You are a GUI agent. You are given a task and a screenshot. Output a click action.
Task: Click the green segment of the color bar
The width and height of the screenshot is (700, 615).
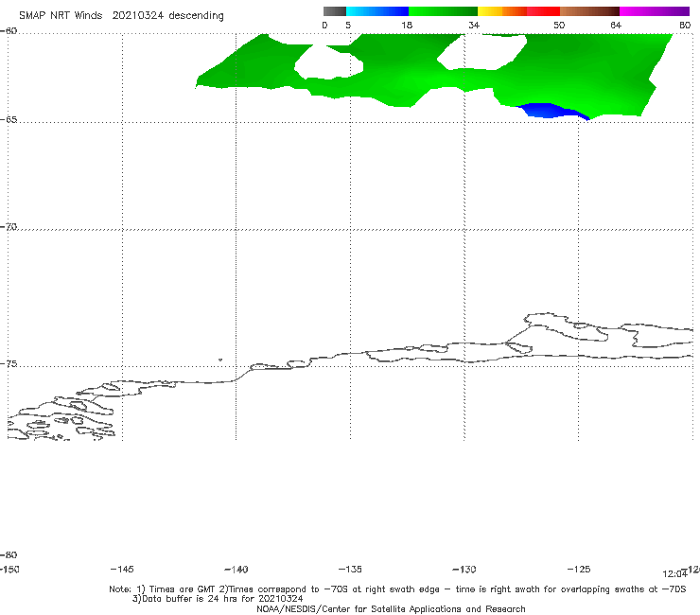[444, 11]
